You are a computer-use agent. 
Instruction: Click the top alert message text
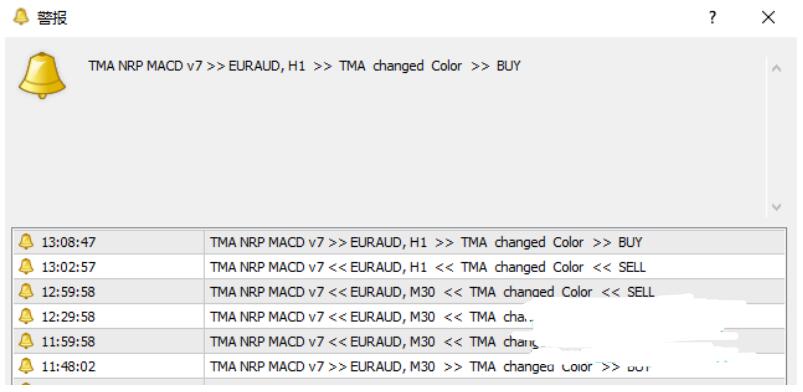[x=304, y=66]
